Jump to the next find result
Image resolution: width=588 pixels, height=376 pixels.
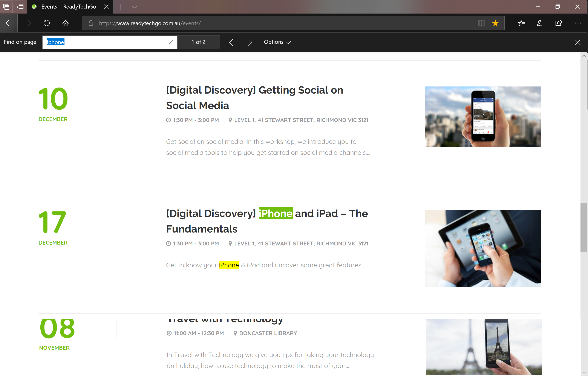[x=250, y=42]
